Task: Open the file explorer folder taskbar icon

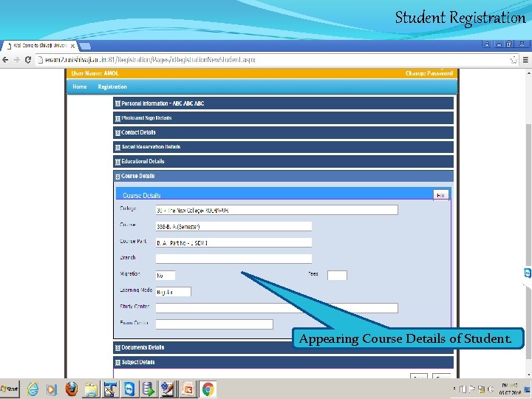Action: pyautogui.click(x=91, y=389)
